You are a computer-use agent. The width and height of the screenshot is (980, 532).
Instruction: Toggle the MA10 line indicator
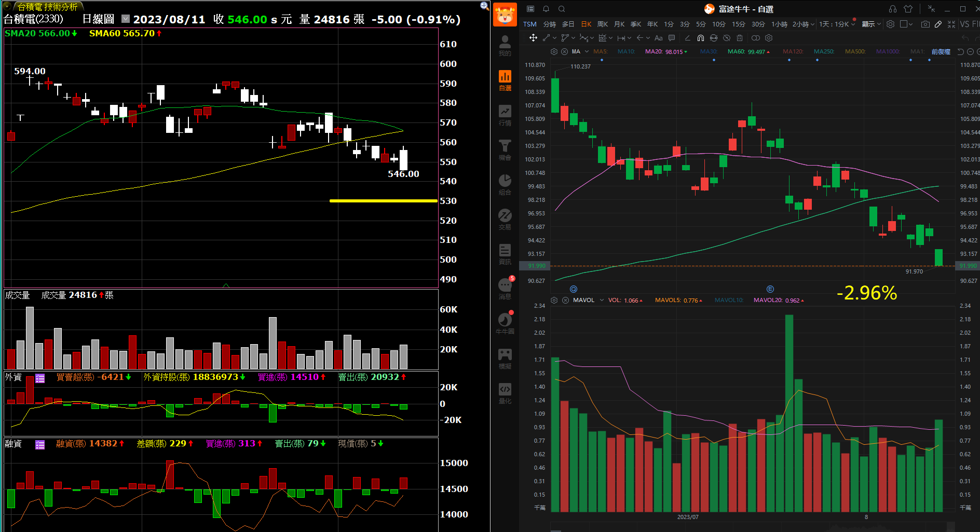point(626,51)
